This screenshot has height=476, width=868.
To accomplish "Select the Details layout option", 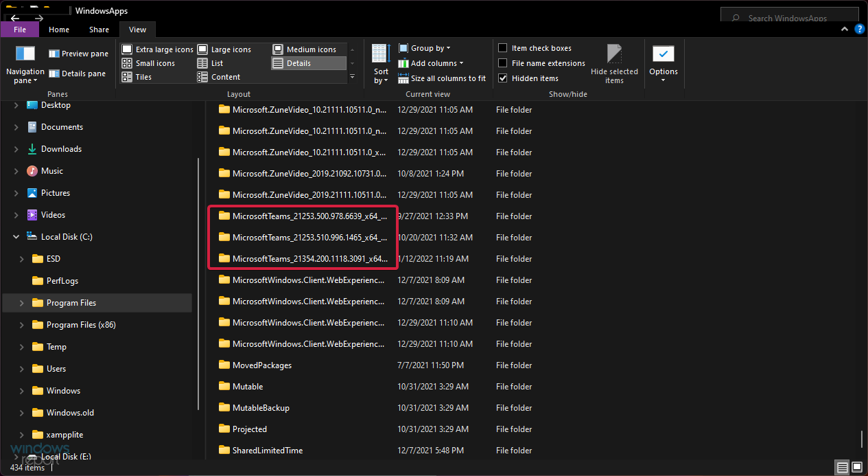I will coord(309,63).
